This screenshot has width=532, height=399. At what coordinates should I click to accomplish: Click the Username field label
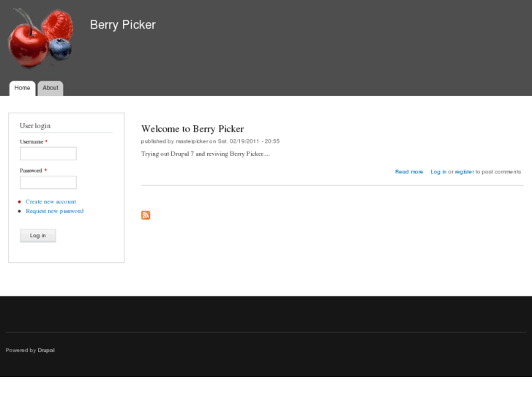click(31, 141)
